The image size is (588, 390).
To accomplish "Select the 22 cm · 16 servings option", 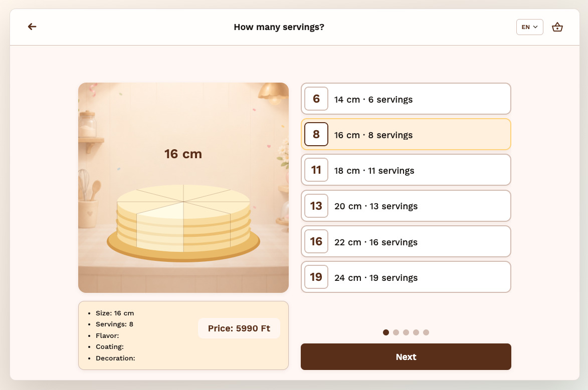I will pos(406,242).
